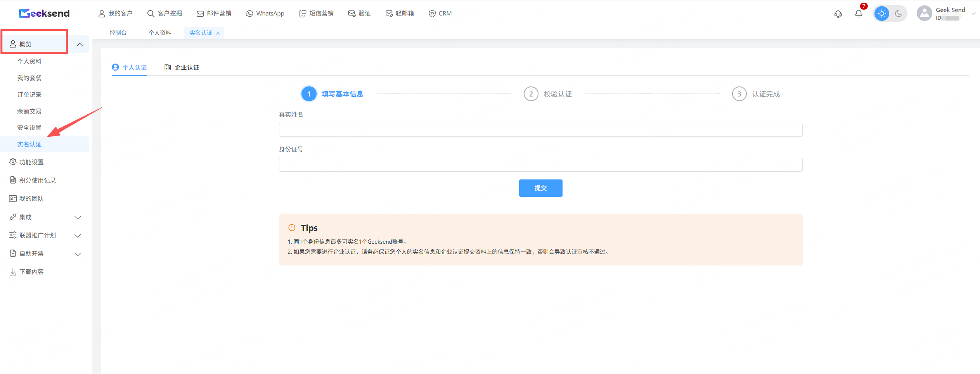Click the 概览 person icon
The height and width of the screenshot is (374, 980).
pyautogui.click(x=13, y=44)
